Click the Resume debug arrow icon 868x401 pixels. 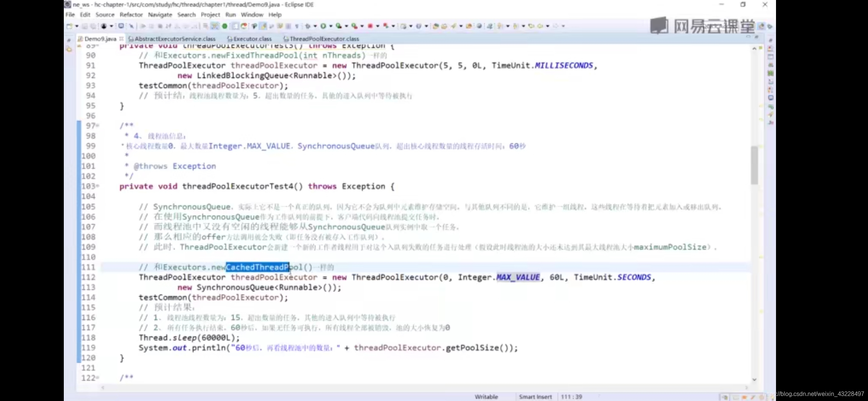[143, 26]
